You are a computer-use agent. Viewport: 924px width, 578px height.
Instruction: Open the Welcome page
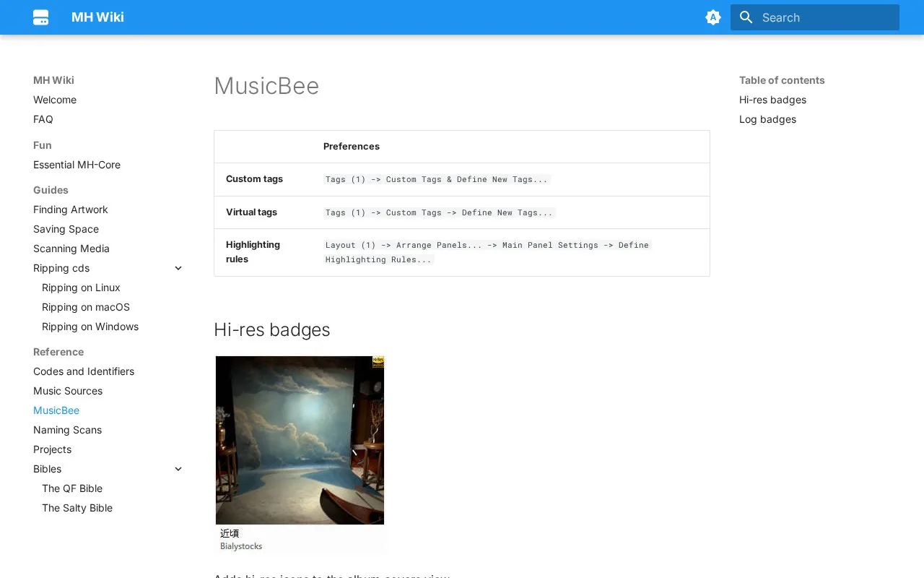click(x=55, y=100)
